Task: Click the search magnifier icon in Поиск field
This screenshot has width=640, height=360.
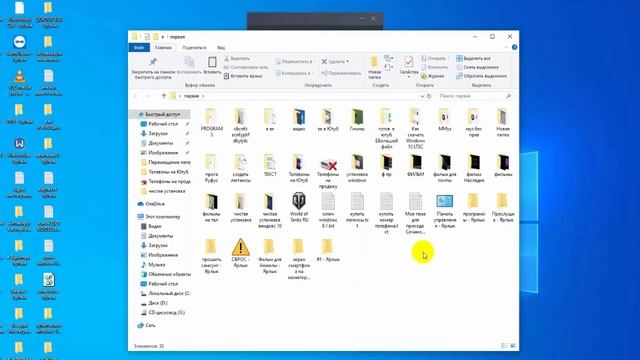Action: pyautogui.click(x=509, y=96)
